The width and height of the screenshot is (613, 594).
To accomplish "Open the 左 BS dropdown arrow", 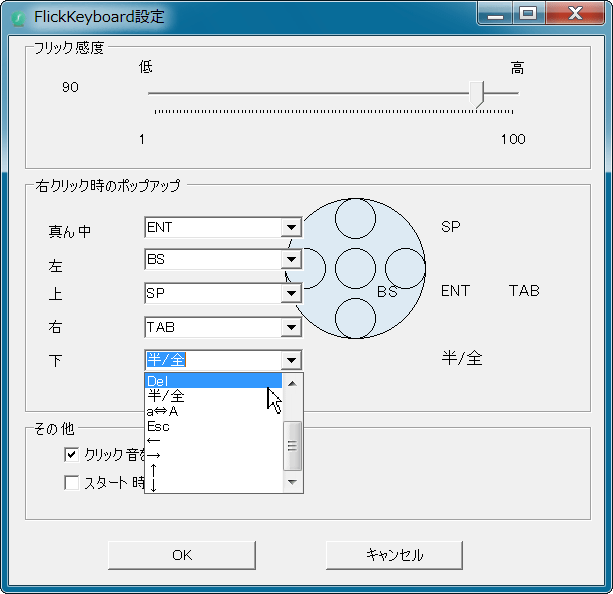I will 291,259.
